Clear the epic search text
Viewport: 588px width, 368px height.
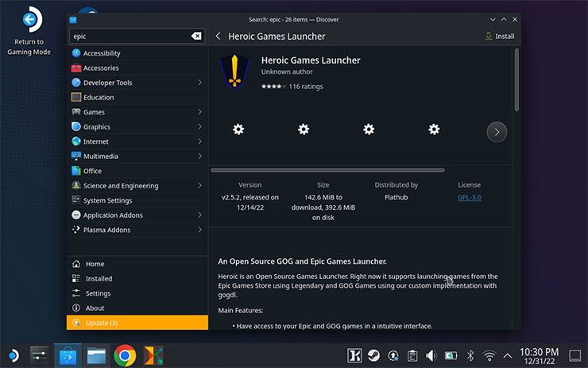(x=196, y=36)
